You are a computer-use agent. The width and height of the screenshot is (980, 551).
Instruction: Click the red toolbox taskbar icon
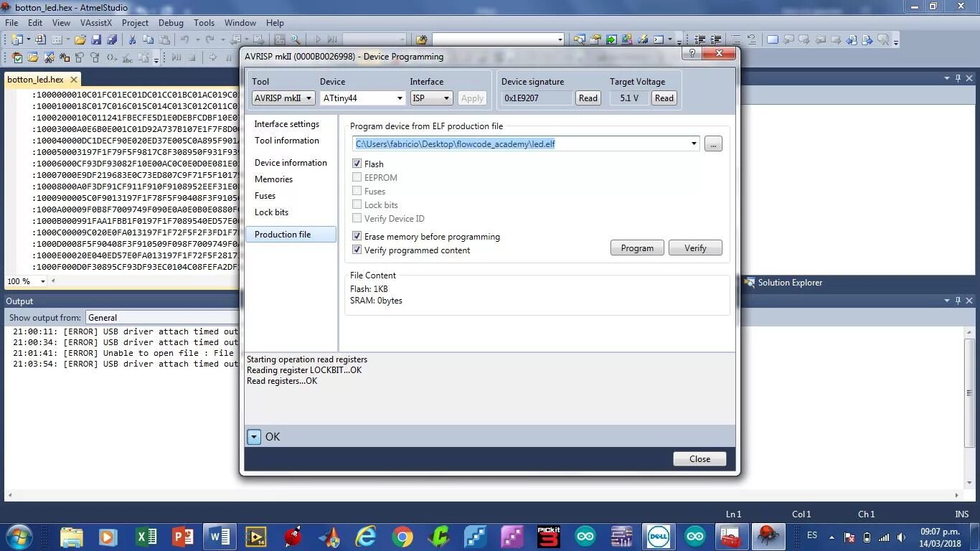[730, 537]
